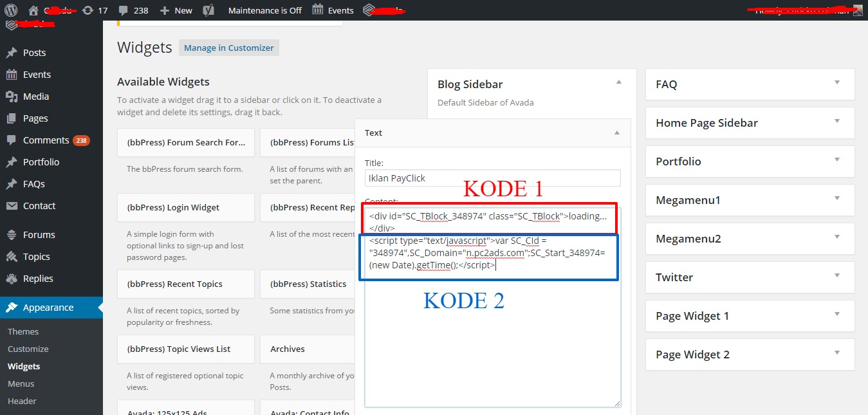Click the WordPress logo in admin bar
Viewport: 868px width, 415px height.
pyautogui.click(x=11, y=10)
